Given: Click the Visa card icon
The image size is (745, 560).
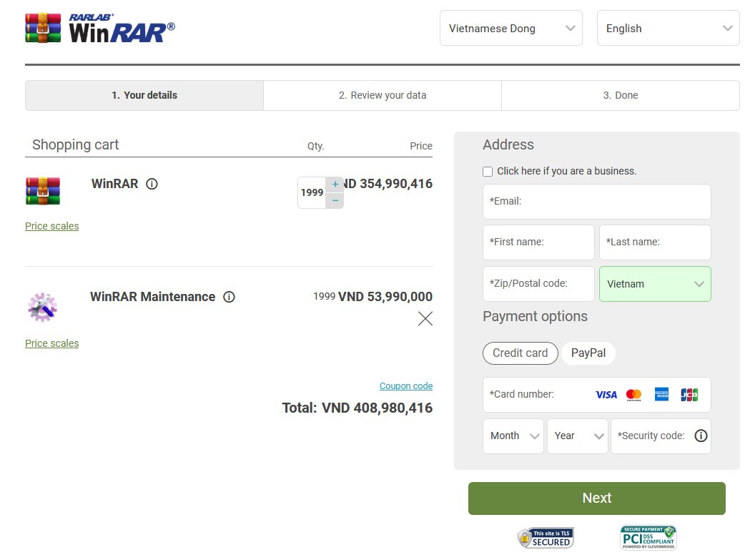Looking at the screenshot, I should tap(606, 395).
